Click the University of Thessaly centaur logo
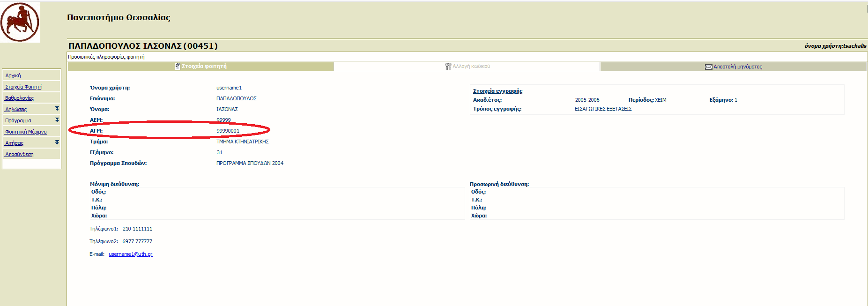 point(20,22)
